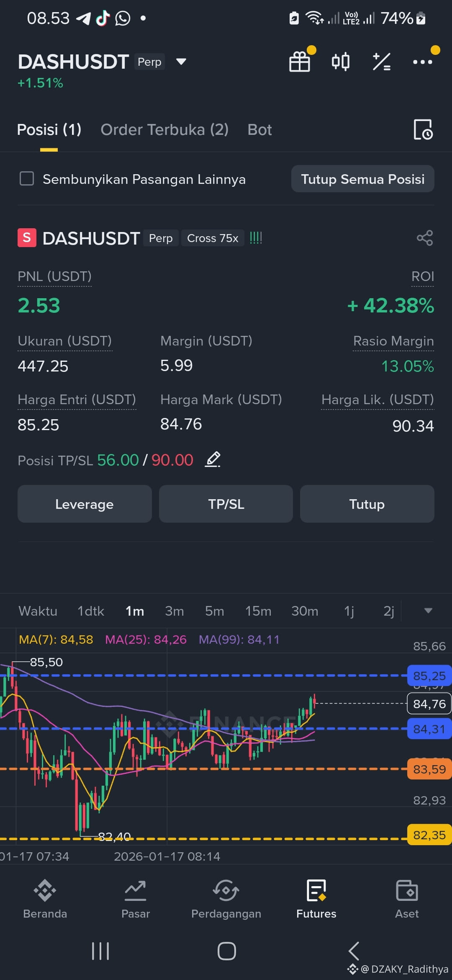
Task: Tap Android home button
Action: pos(226,951)
